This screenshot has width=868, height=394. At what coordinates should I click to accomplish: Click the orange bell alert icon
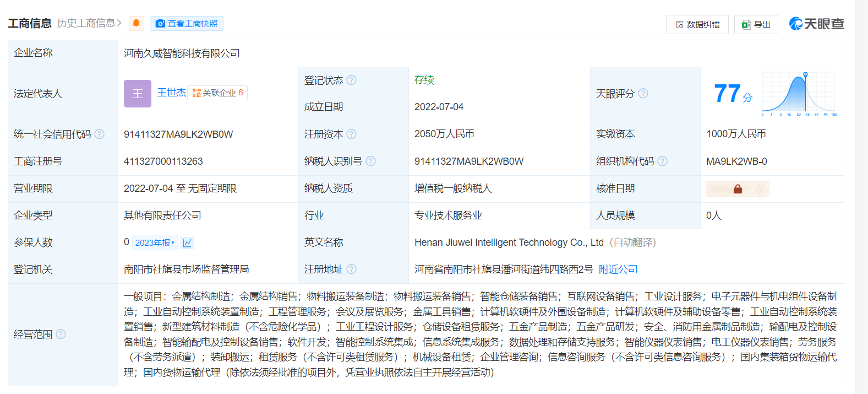point(136,23)
